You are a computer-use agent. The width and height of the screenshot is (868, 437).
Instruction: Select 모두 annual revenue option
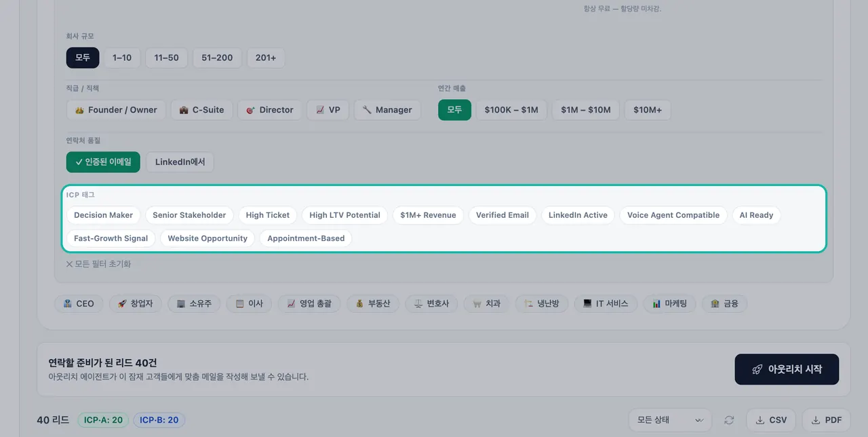454,110
